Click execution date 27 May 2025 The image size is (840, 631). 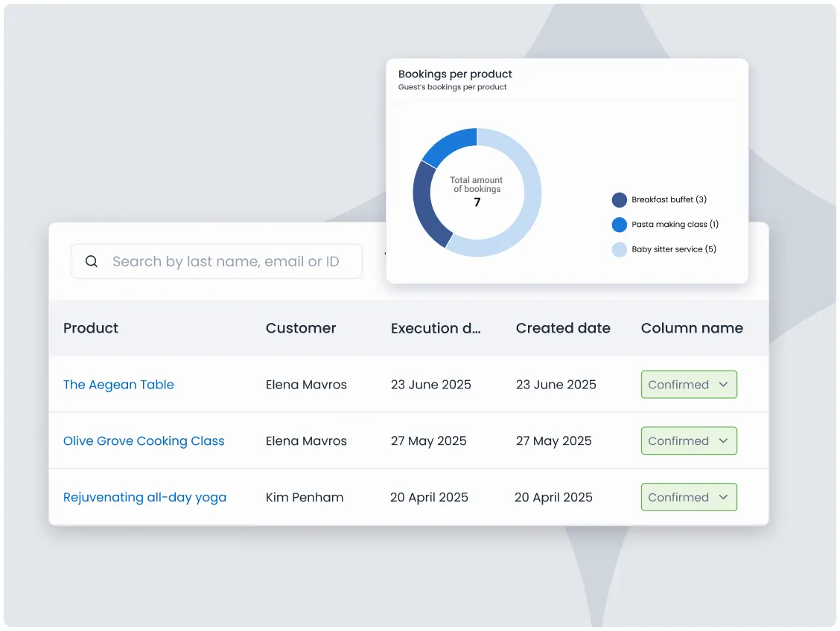coord(429,441)
